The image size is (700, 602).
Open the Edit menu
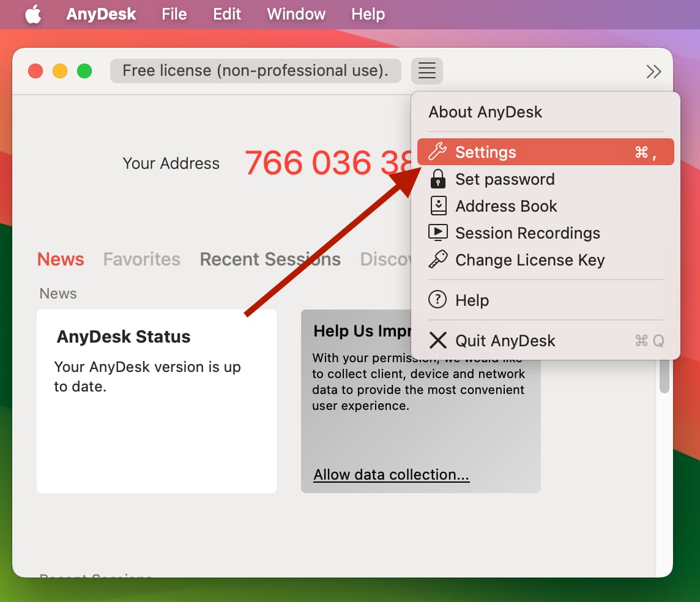pos(227,14)
